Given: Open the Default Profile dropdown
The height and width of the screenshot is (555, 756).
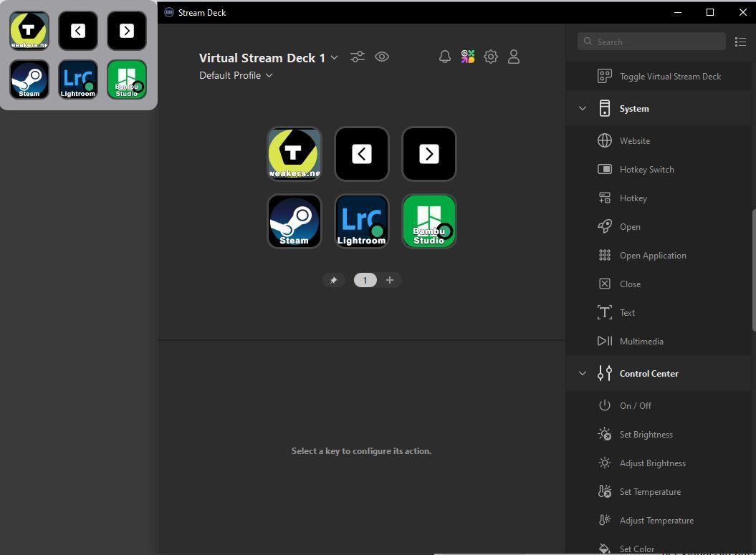Looking at the screenshot, I should pos(236,75).
